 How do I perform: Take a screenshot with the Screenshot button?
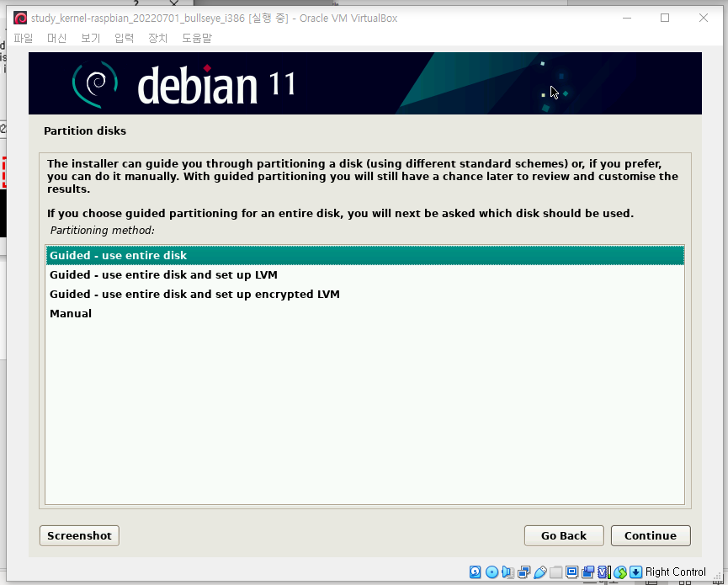pyautogui.click(x=78, y=535)
